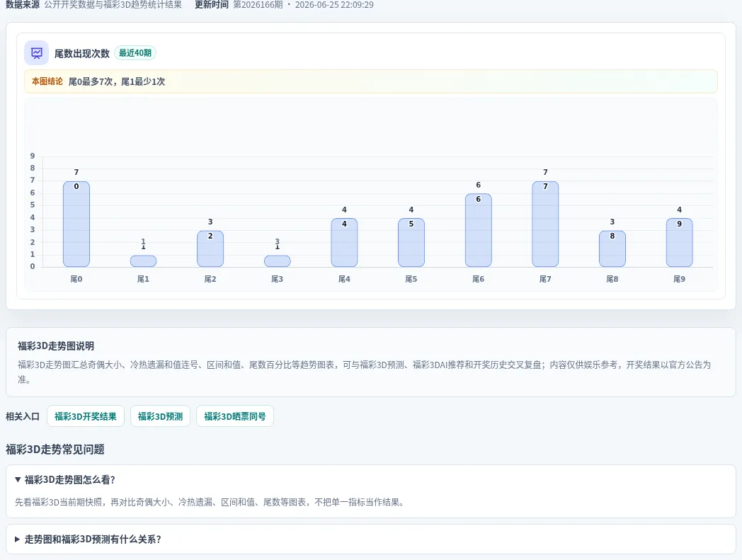Click the 尾8 bar in the chart

click(x=612, y=248)
